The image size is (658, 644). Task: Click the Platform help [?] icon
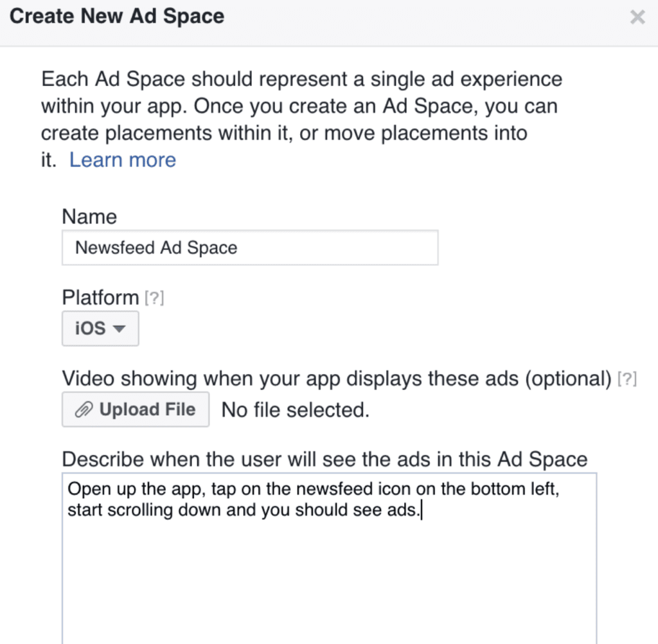pos(154,298)
